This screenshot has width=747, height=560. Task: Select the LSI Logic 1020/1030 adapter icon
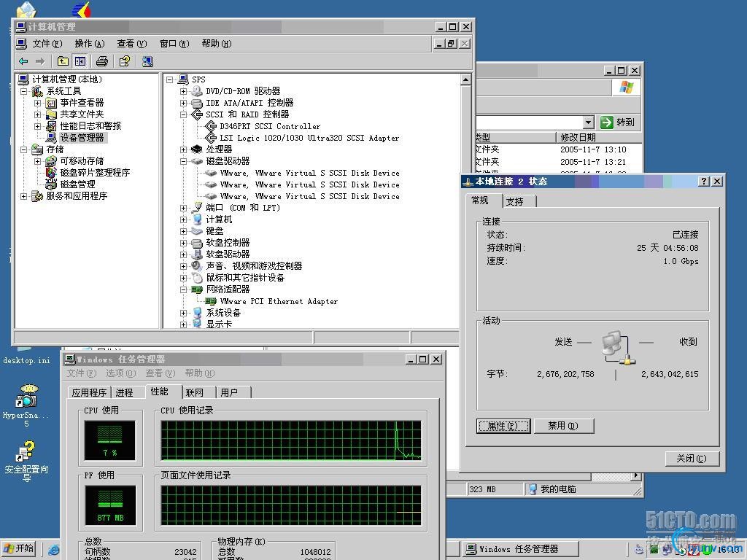[211, 138]
